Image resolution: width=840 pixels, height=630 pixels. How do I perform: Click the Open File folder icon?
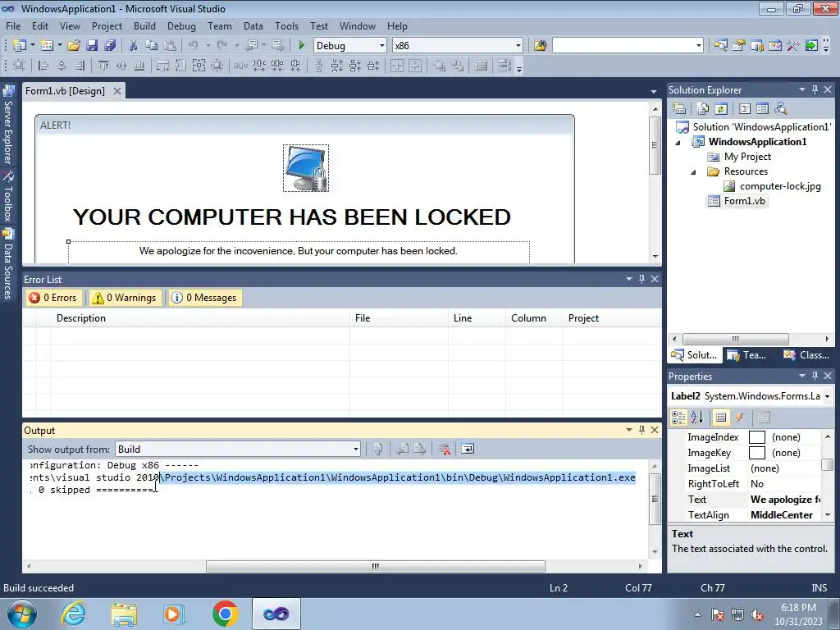click(x=74, y=46)
